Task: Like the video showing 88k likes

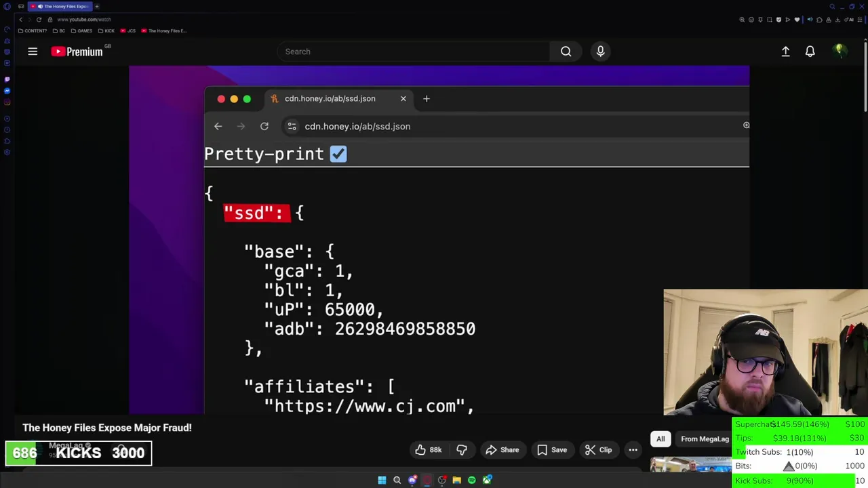Action: point(429,450)
